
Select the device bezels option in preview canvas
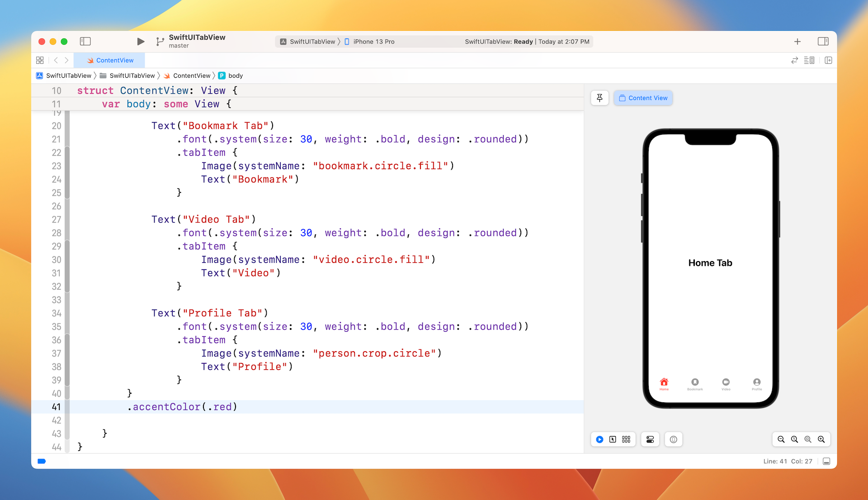pos(673,439)
